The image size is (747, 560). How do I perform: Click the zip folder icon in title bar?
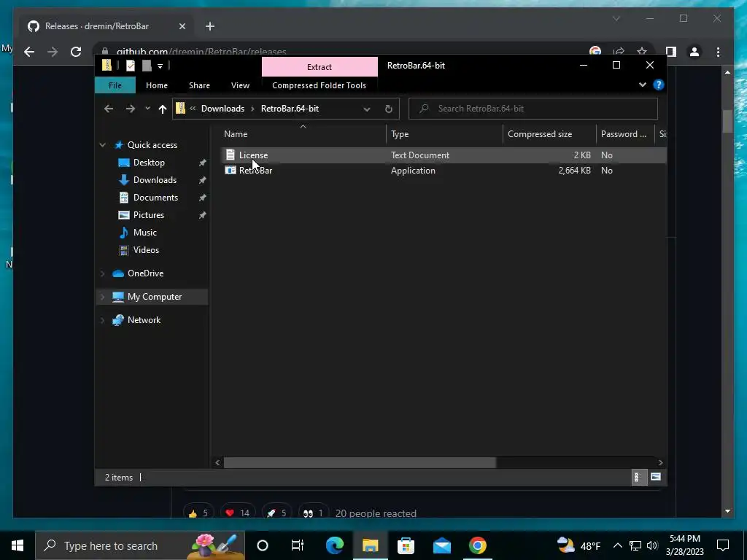(107, 65)
